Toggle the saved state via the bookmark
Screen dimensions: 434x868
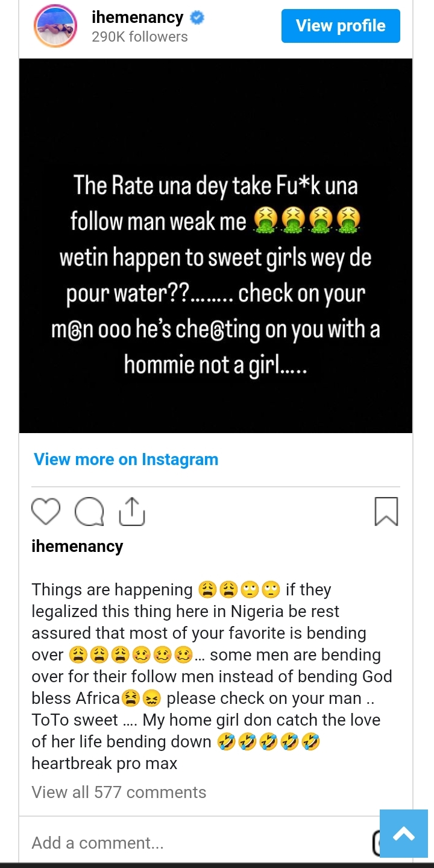pos(386,511)
